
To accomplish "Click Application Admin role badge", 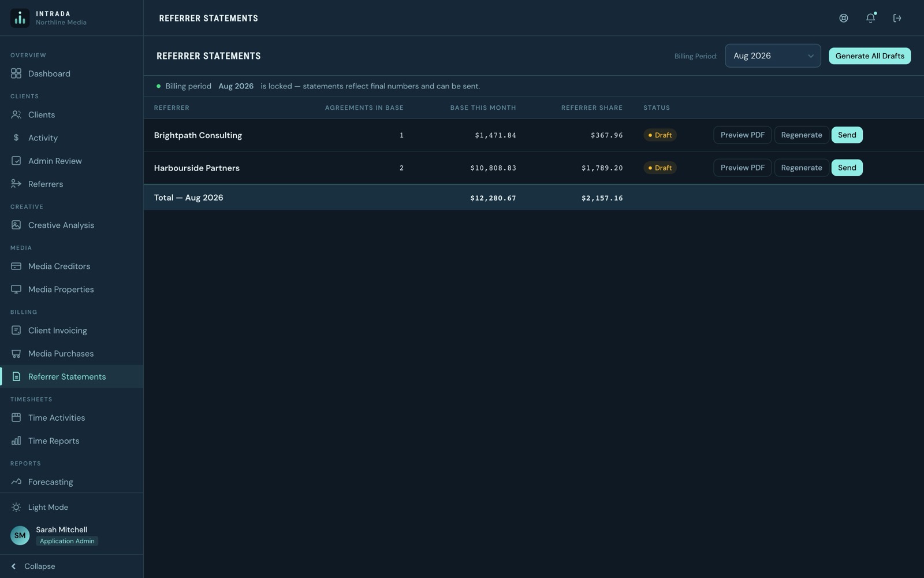I will (67, 541).
